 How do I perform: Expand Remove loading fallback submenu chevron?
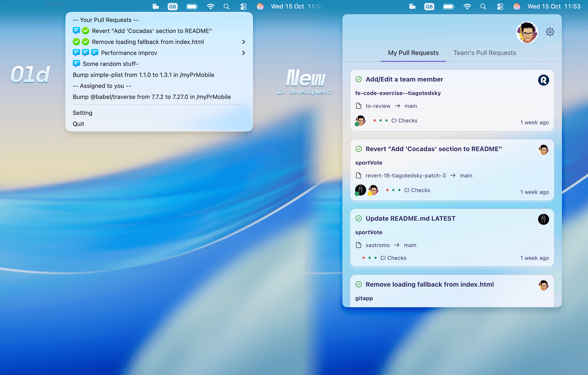(x=243, y=42)
